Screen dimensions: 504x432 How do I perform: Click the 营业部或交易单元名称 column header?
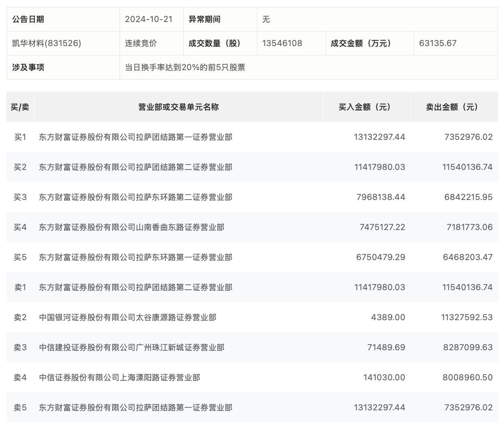click(x=179, y=107)
